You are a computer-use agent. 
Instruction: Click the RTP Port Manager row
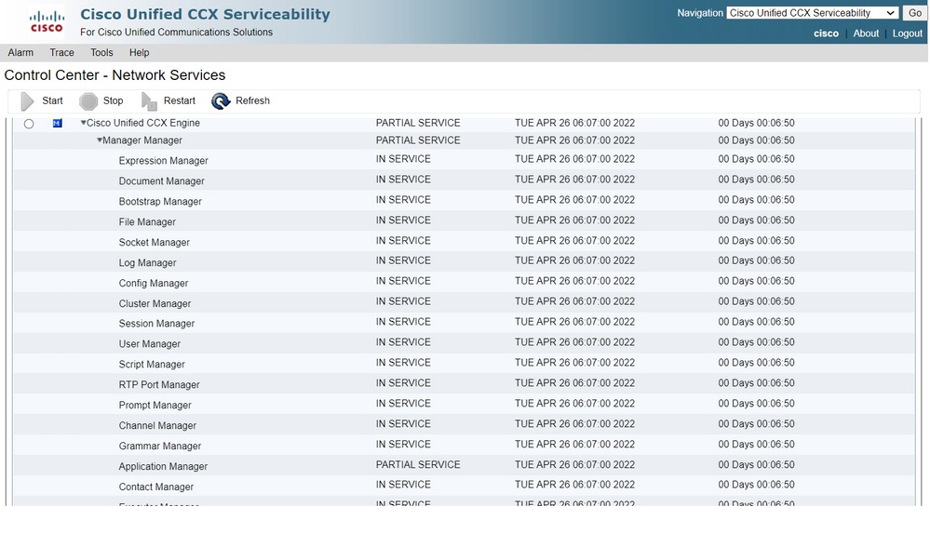(x=464, y=384)
